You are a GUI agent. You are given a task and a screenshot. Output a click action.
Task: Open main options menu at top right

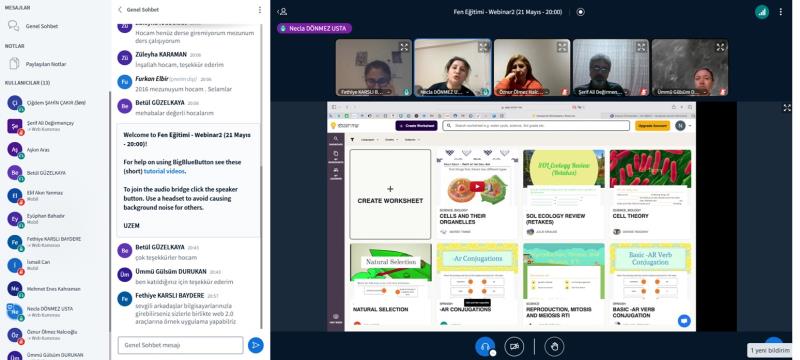coord(781,12)
